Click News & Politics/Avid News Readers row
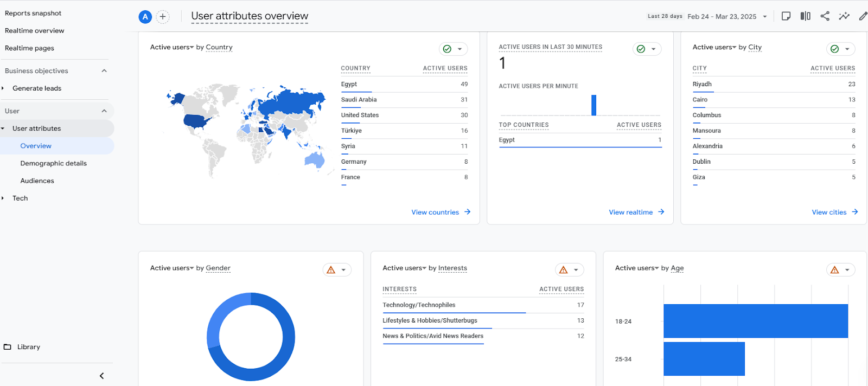Image resolution: width=868 pixels, height=386 pixels. (483, 336)
